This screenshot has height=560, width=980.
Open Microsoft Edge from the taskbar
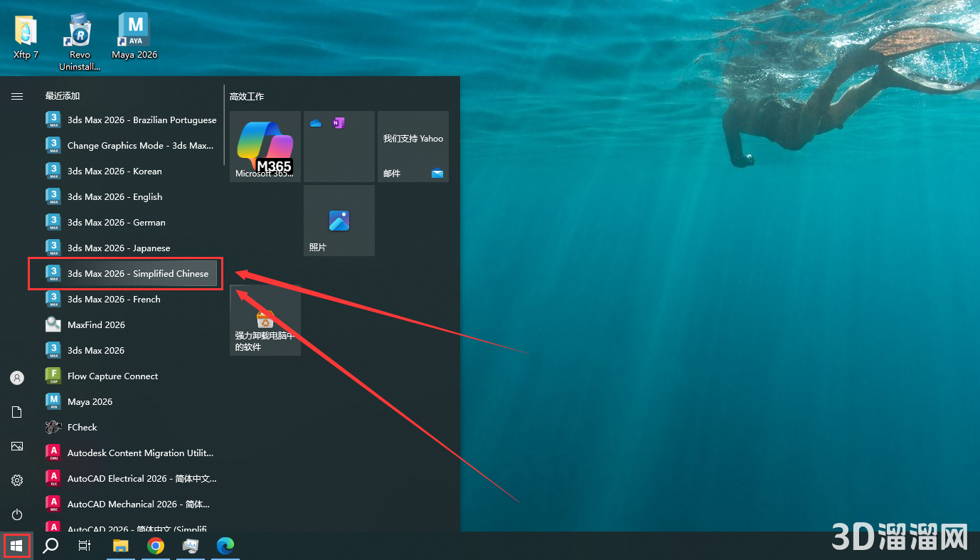(225, 546)
